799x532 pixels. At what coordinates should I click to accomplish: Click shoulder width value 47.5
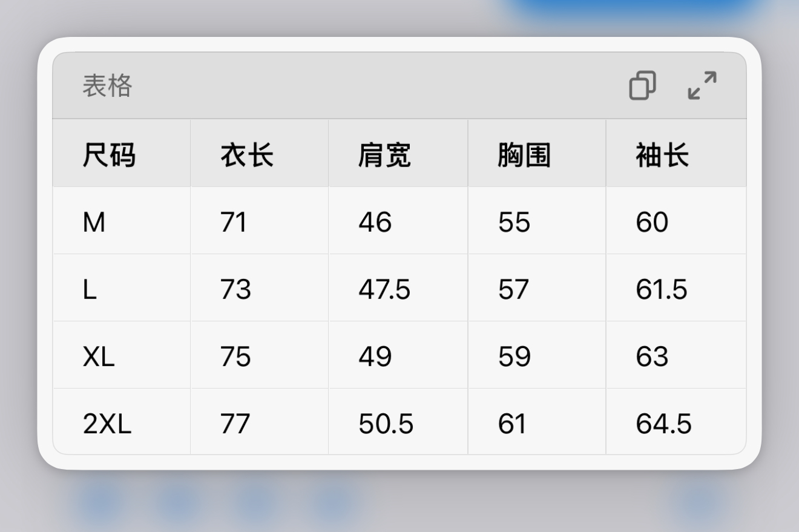[384, 290]
